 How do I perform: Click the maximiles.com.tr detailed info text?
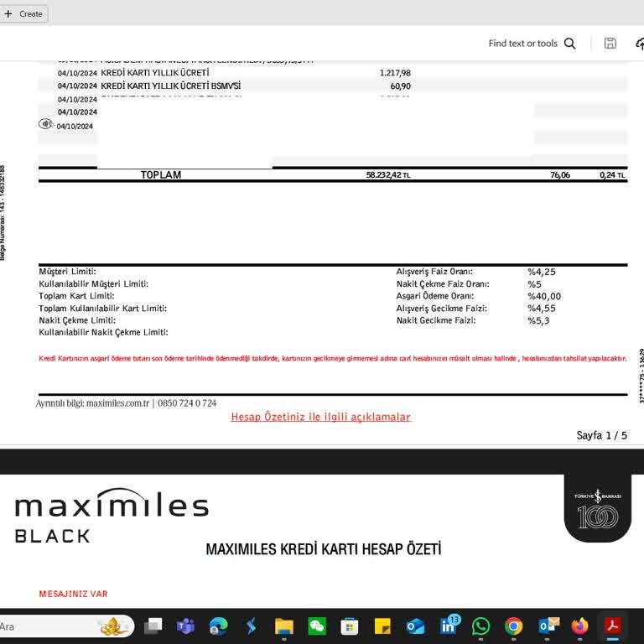pos(126,402)
